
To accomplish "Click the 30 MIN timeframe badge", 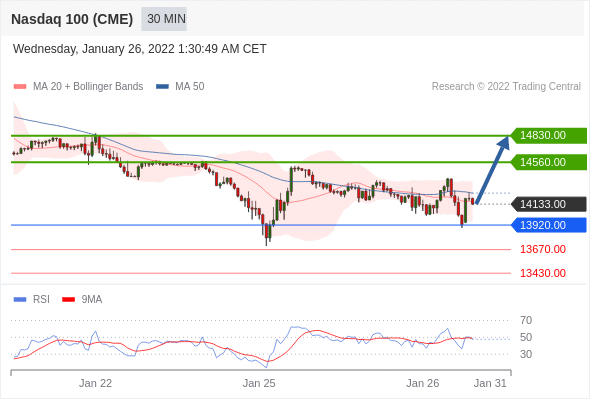I will 164,19.
